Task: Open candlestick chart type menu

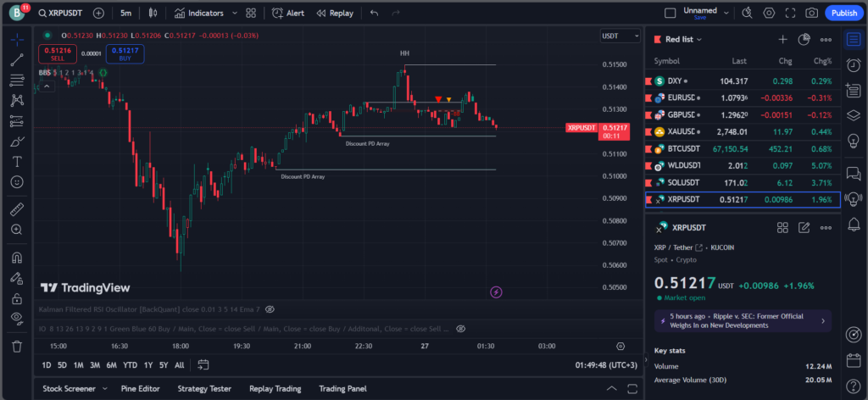Action: click(153, 13)
